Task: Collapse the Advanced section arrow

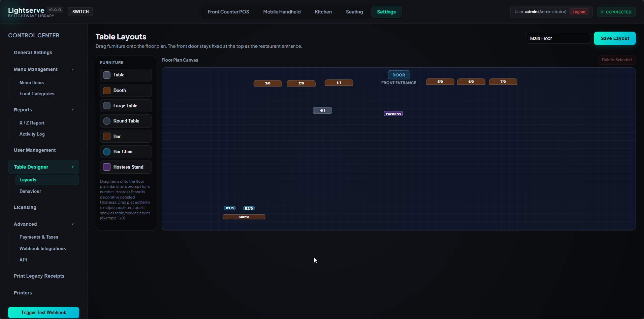Action: click(x=72, y=224)
